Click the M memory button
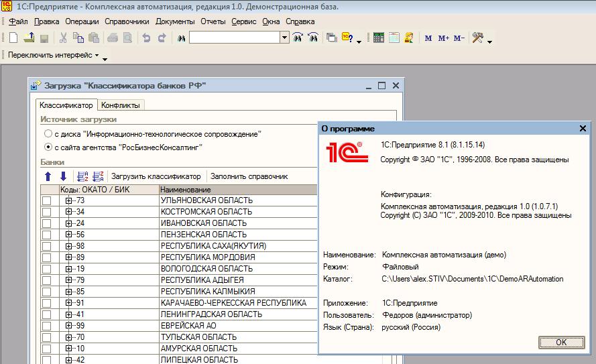596x364 pixels. (x=428, y=38)
